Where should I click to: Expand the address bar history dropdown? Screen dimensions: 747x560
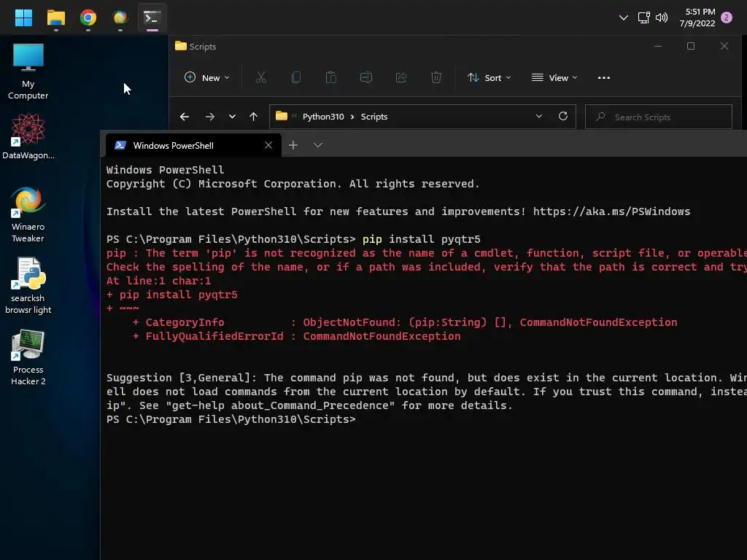[539, 116]
